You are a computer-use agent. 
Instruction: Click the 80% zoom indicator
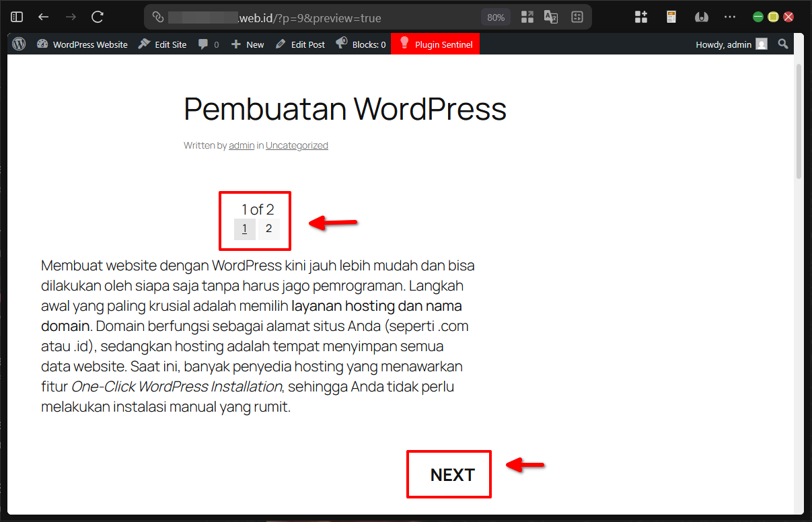(x=496, y=17)
